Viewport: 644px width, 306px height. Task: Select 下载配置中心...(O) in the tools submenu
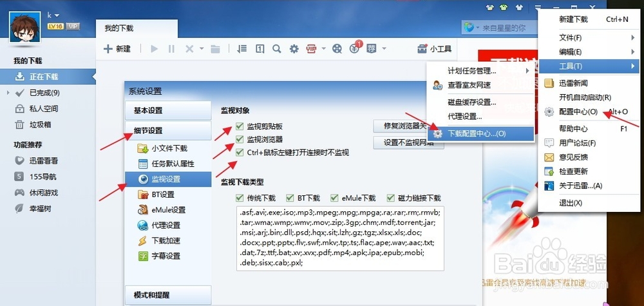[x=480, y=134]
